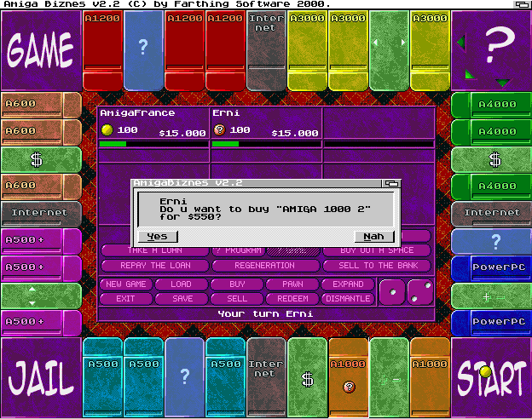The height and width of the screenshot is (419, 532).
Task: Click the A3000 square next to ? corner
Action: click(430, 50)
